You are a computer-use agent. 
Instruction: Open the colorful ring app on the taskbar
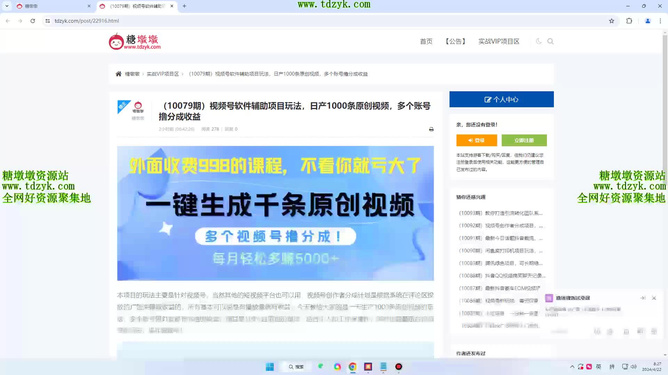coord(337,366)
